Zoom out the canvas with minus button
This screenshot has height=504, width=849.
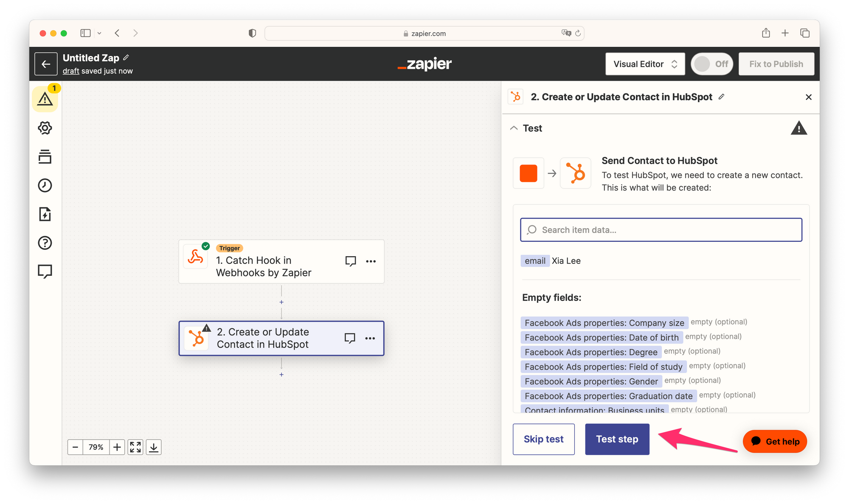click(x=75, y=447)
